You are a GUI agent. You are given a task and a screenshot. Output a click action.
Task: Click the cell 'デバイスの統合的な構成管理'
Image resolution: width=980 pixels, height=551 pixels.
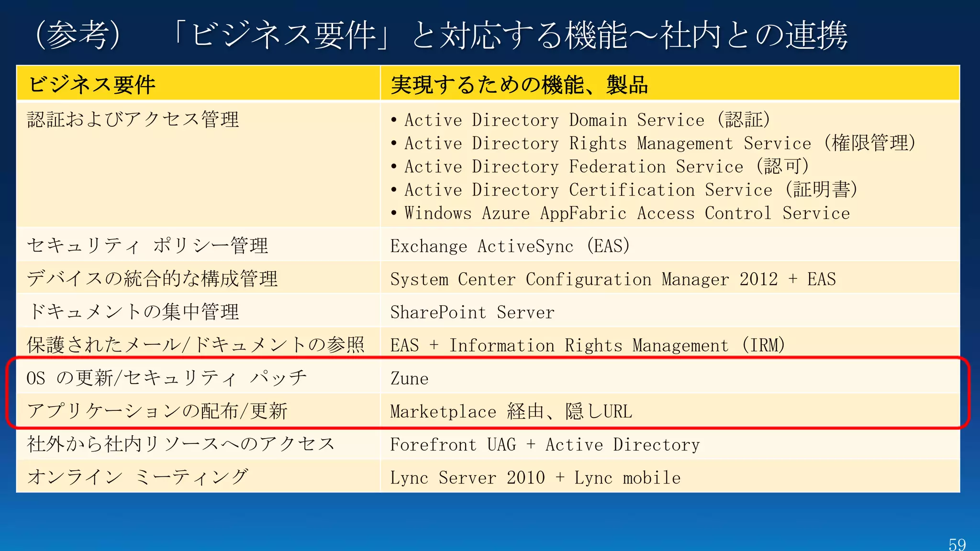[x=199, y=278]
